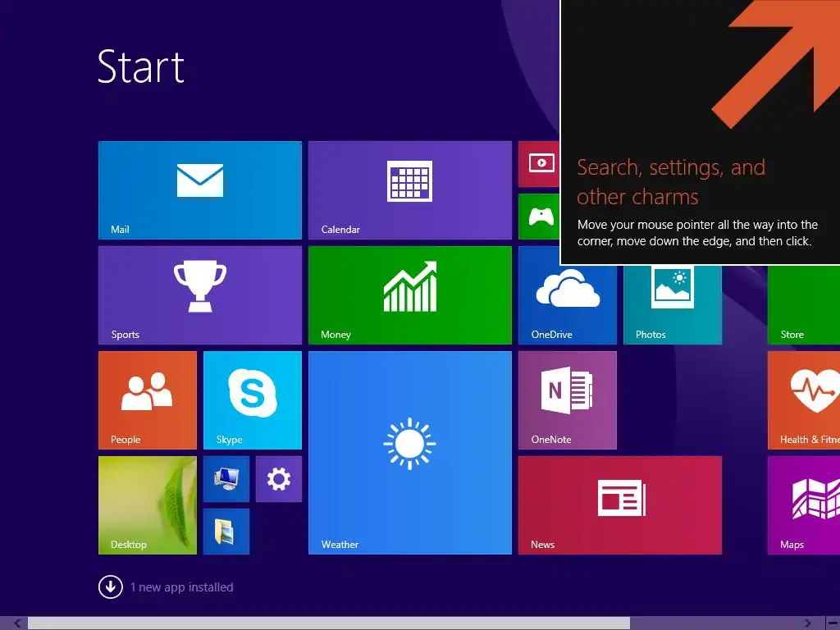Click the scrollbar right arrow
The width and height of the screenshot is (840, 630).
tap(807, 623)
